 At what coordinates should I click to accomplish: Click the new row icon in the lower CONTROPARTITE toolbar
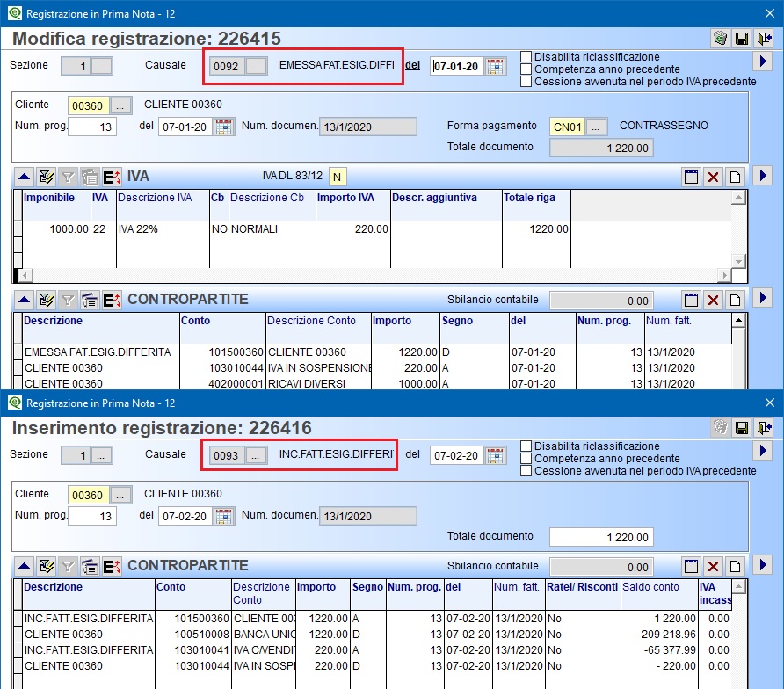click(x=734, y=565)
